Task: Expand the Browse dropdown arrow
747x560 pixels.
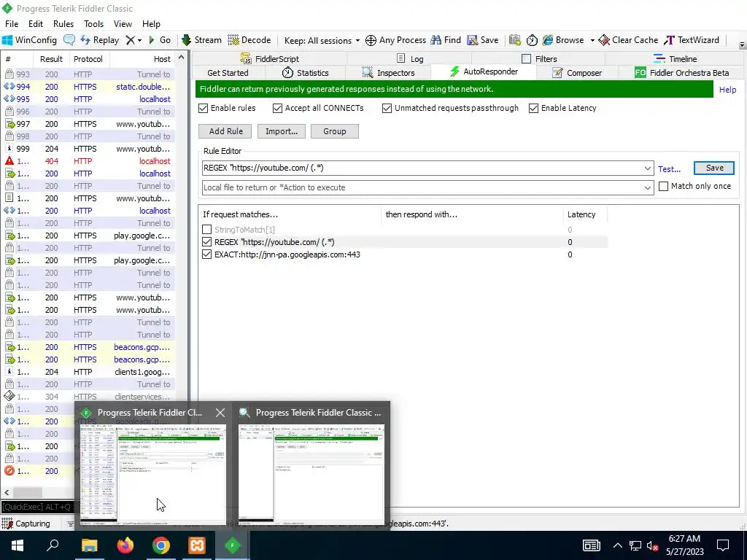Action: [592, 41]
